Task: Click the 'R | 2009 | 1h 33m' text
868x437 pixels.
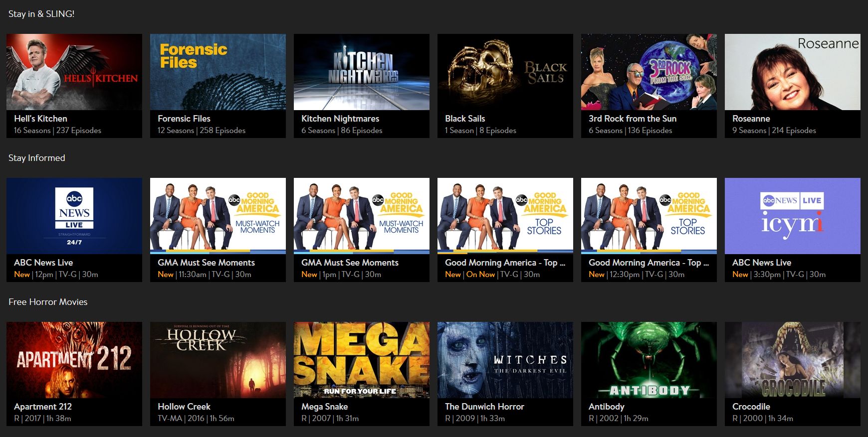Action: point(475,419)
